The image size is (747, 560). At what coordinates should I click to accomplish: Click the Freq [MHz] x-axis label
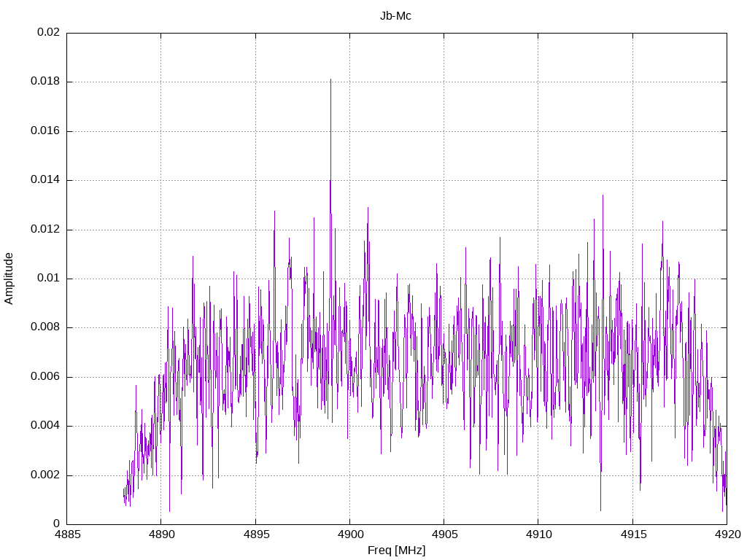pos(396,550)
